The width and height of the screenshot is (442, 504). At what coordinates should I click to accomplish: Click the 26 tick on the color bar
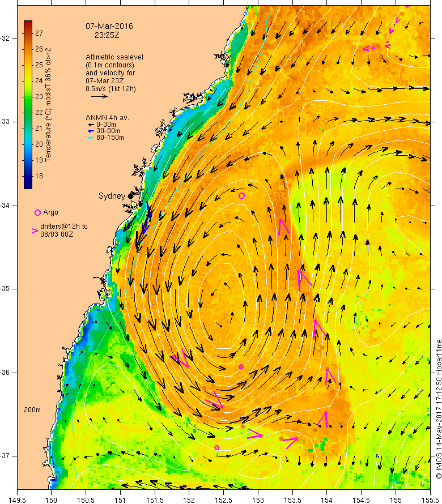(39, 49)
